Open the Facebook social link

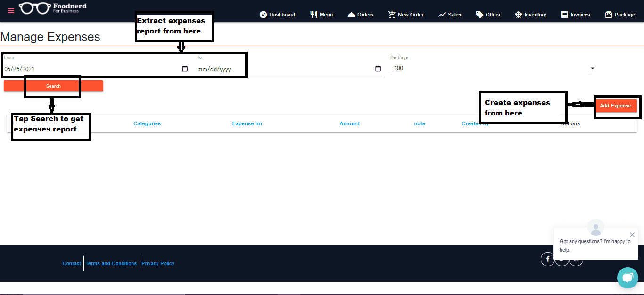pos(547,259)
